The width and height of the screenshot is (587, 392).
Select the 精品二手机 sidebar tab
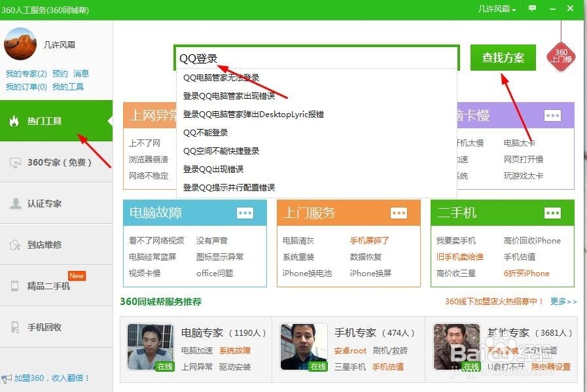[x=56, y=286]
